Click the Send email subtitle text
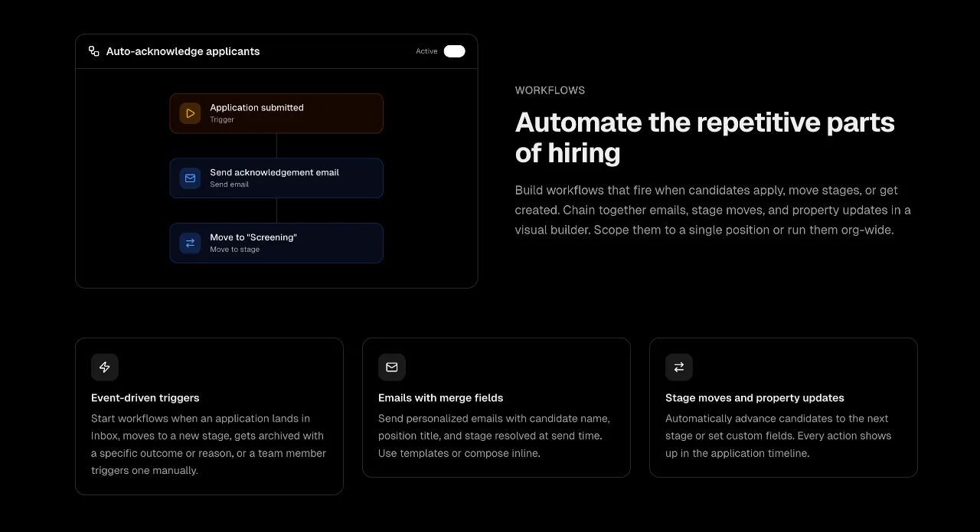The image size is (980, 532). click(x=230, y=184)
